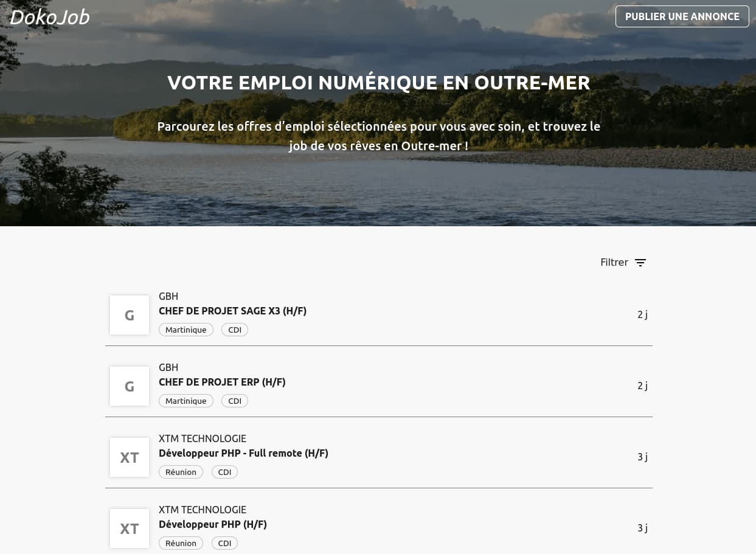Click the G logo of the Sage X3 listing
Screen dimensions: 756x554
129,314
